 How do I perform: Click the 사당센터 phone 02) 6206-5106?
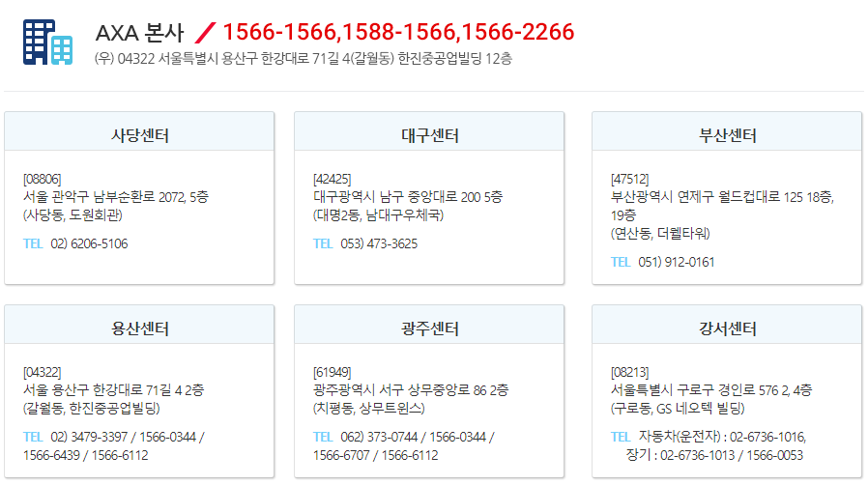(89, 243)
